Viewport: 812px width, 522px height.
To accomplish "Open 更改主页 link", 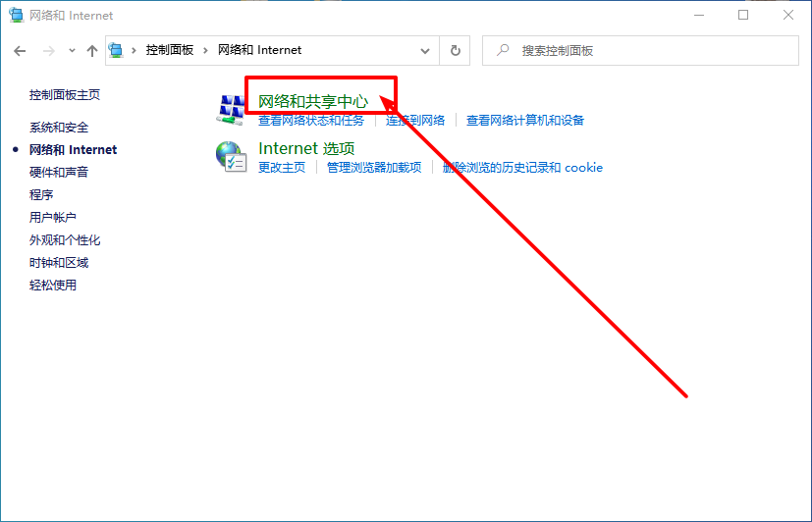I will click(x=282, y=168).
